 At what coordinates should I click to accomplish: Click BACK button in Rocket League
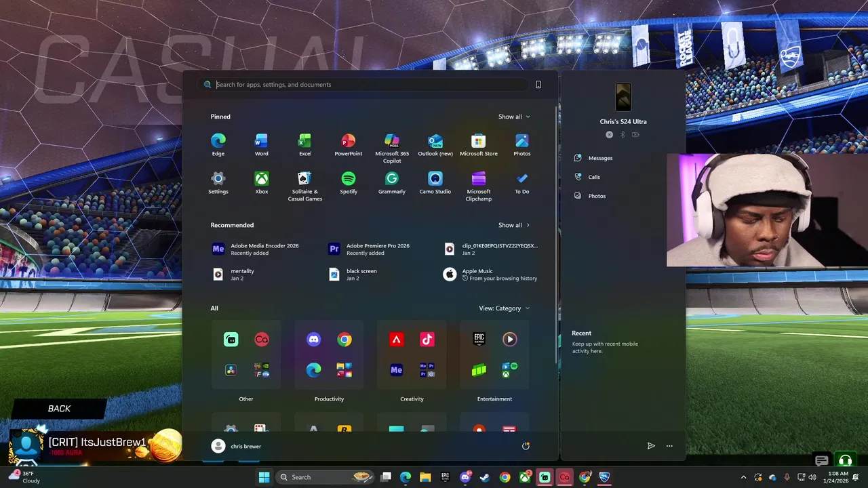(x=59, y=409)
